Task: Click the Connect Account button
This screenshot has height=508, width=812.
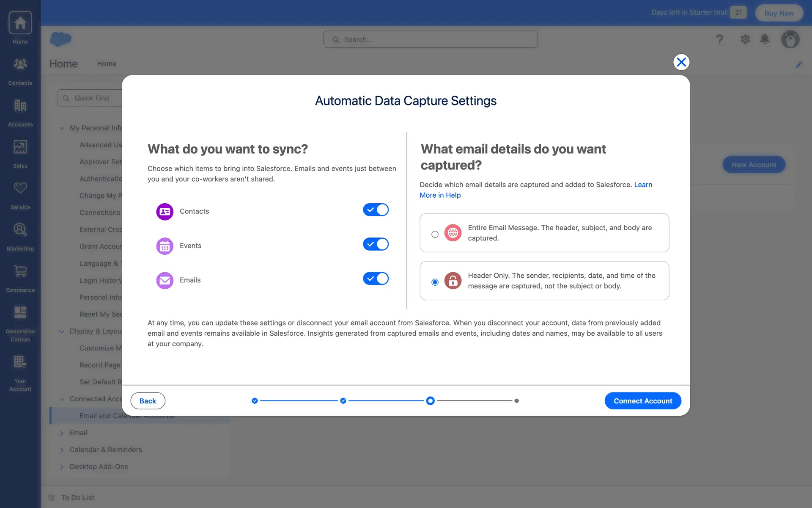Action: point(642,401)
